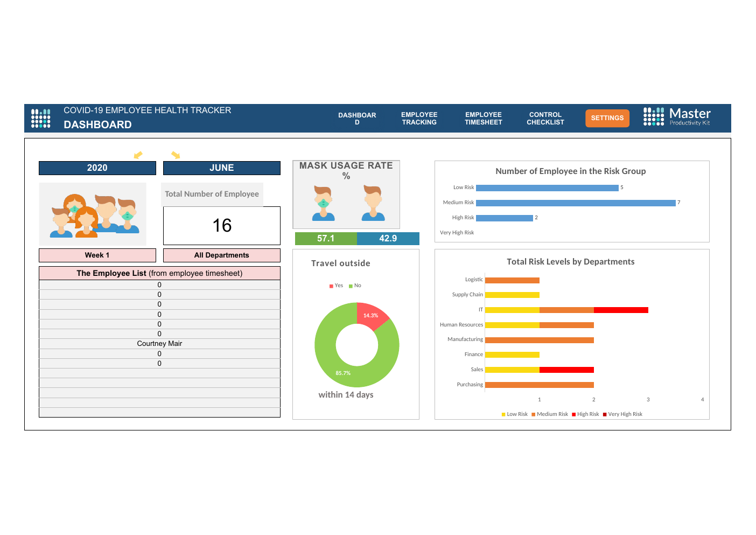Click the Master Productivity Kit logo
This screenshot has width=756, height=535.
pyautogui.click(x=677, y=116)
